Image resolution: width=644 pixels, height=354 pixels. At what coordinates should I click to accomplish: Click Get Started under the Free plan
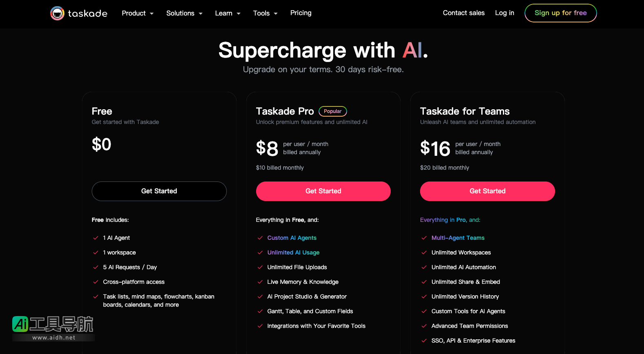[x=159, y=191]
